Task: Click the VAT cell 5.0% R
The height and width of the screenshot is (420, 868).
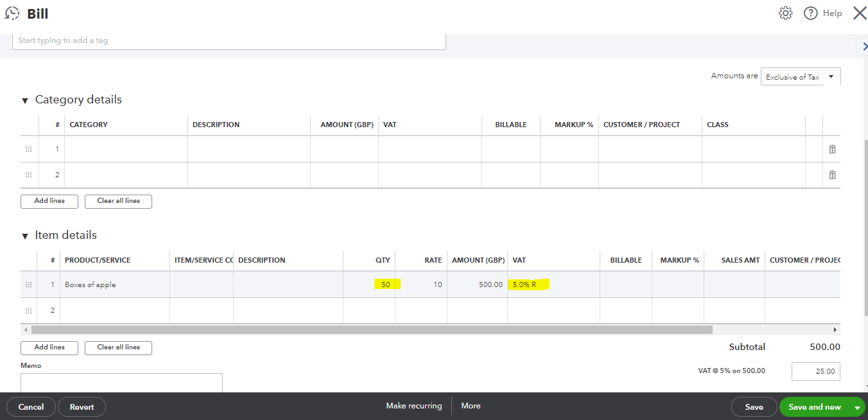Action: click(554, 284)
